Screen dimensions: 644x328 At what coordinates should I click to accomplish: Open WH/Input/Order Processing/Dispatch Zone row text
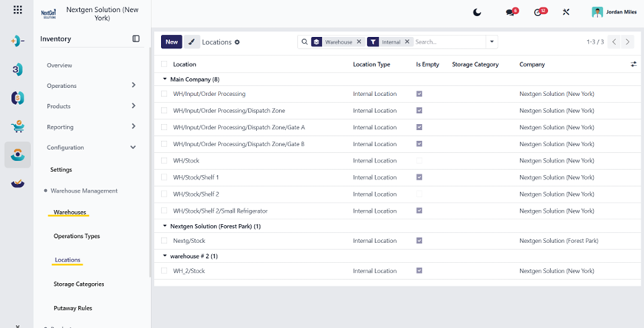[229, 111]
